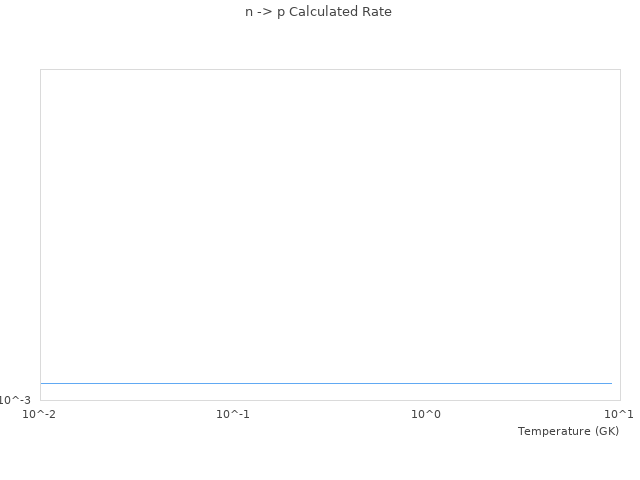Screen dimensions: 640x480
Task: Click the 10^-3 y-axis tick label
Action: pos(15,400)
